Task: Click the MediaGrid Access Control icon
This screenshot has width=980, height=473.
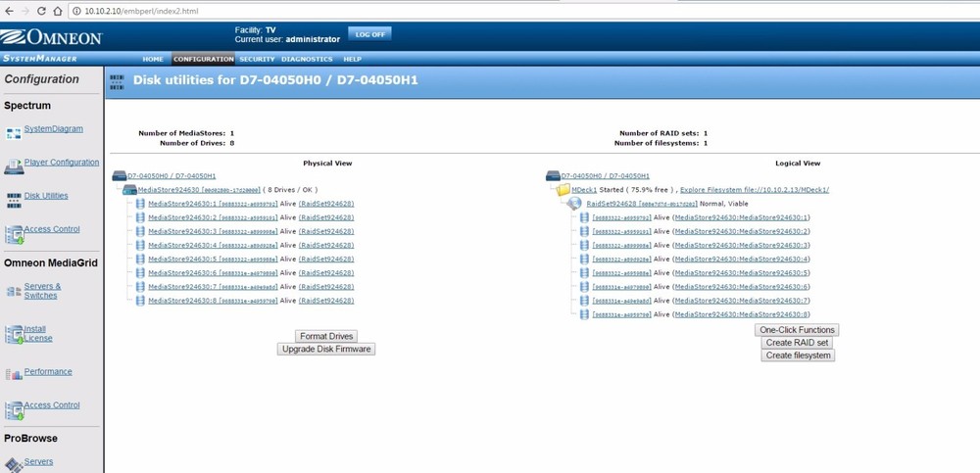Action: pos(14,410)
